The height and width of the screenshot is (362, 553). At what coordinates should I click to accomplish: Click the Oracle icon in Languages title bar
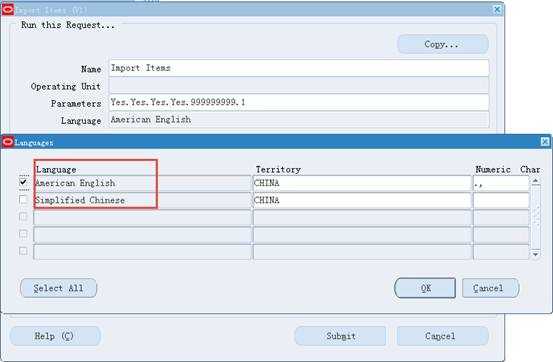point(8,142)
